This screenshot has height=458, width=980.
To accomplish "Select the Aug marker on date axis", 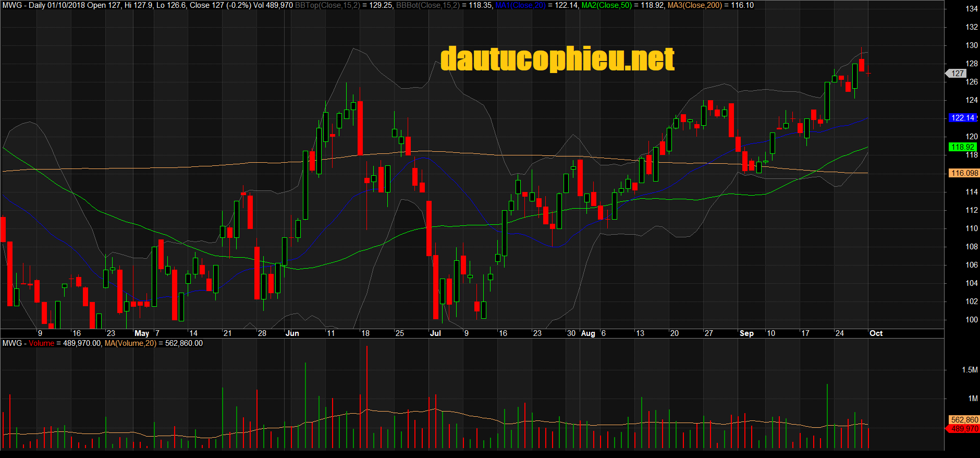I will pos(588,333).
